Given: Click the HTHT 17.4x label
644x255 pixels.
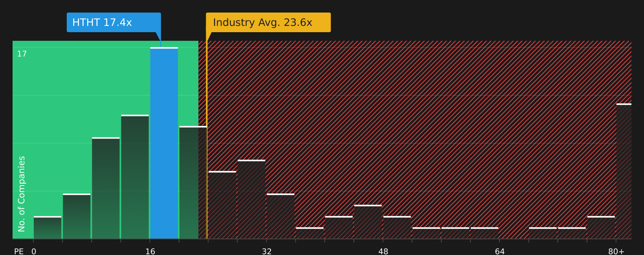Looking at the screenshot, I should (x=114, y=22).
